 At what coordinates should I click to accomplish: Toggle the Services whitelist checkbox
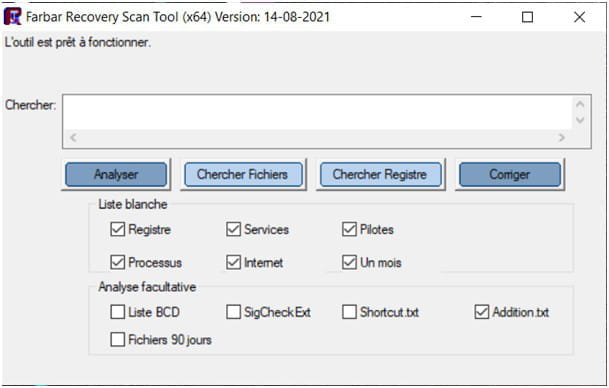pyautogui.click(x=233, y=229)
